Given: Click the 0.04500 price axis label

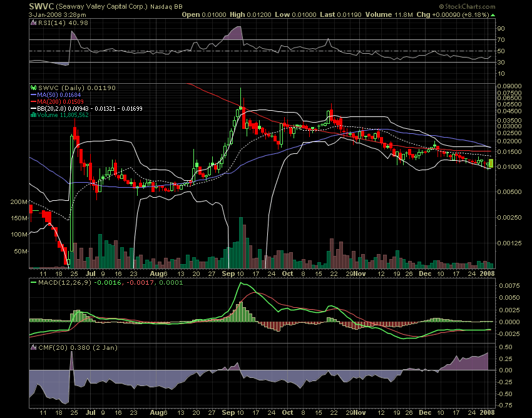Looking at the screenshot, I should 509,111.
